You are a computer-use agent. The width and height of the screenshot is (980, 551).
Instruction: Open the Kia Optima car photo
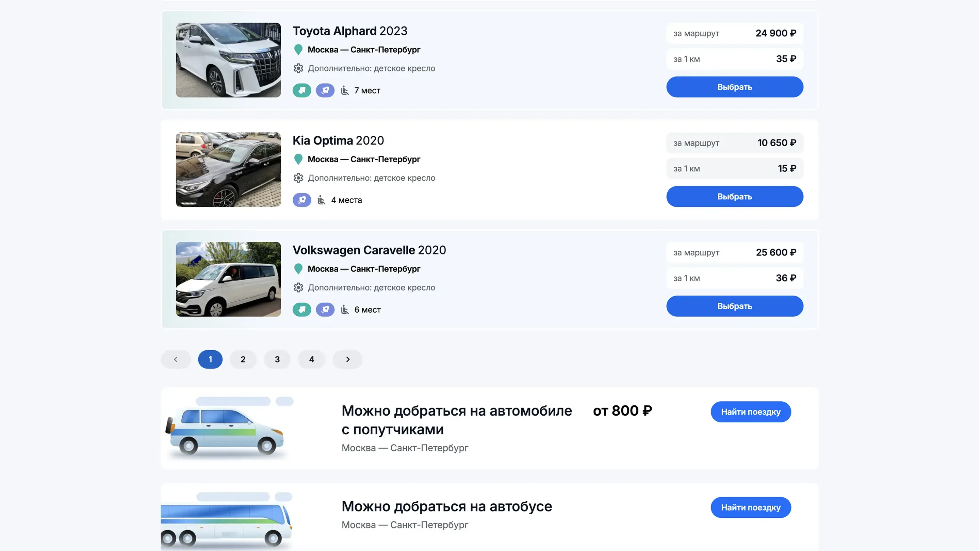228,170
